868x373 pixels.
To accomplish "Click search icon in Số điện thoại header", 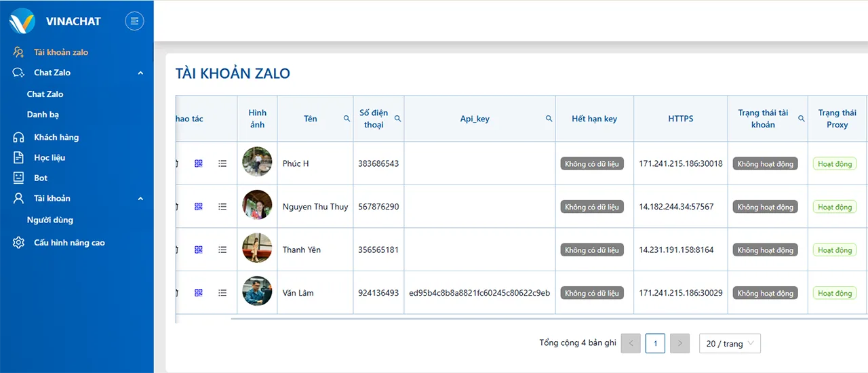I will click(398, 119).
